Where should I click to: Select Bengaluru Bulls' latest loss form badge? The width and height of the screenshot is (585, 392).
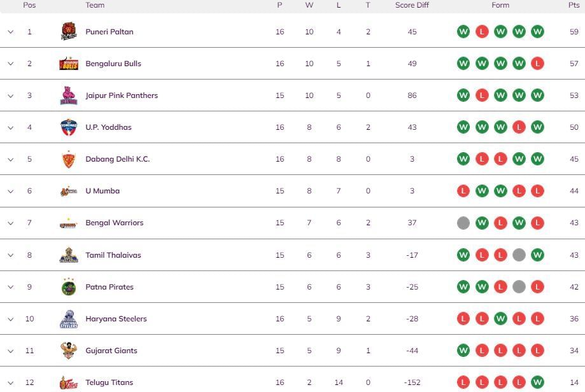[537, 63]
